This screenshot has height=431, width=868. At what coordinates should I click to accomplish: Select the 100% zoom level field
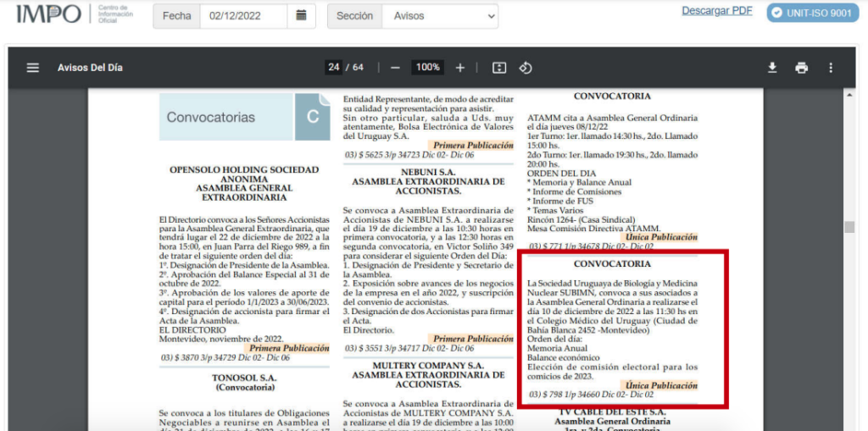pos(428,68)
